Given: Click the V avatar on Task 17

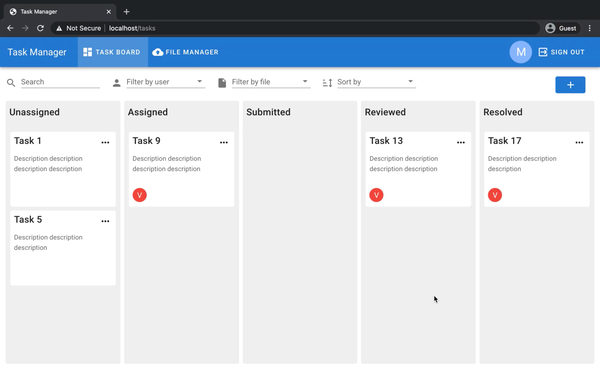Looking at the screenshot, I should click(495, 195).
